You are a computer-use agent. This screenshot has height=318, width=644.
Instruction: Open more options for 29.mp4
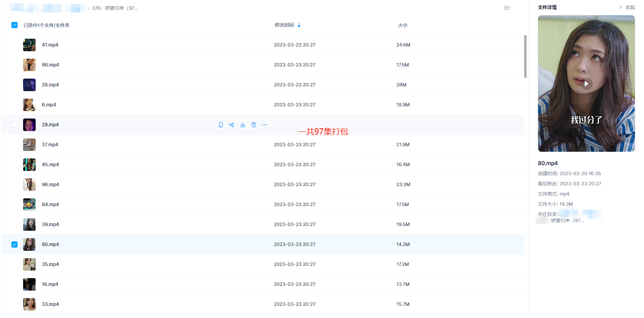pyautogui.click(x=265, y=125)
